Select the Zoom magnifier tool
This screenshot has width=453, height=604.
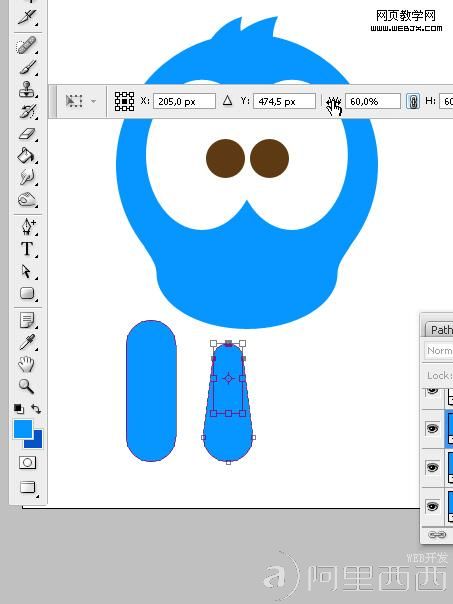[x=27, y=386]
